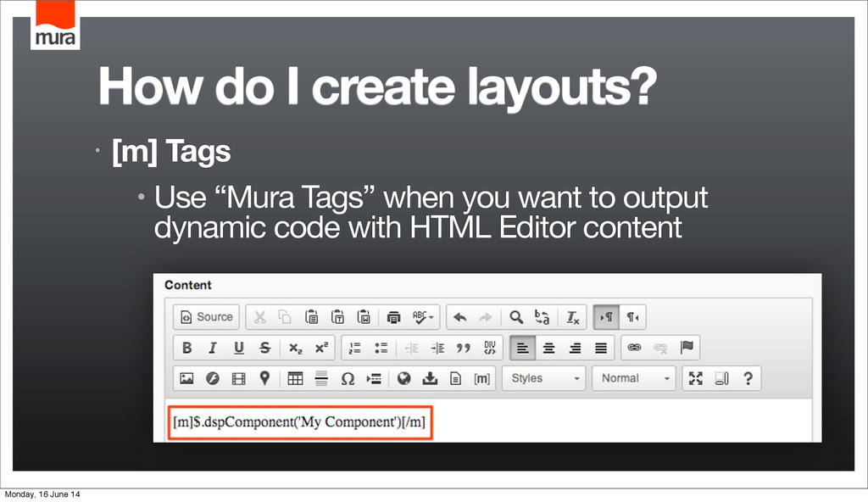The image size is (868, 502).
Task: Toggle Underline formatting
Action: pyautogui.click(x=238, y=348)
